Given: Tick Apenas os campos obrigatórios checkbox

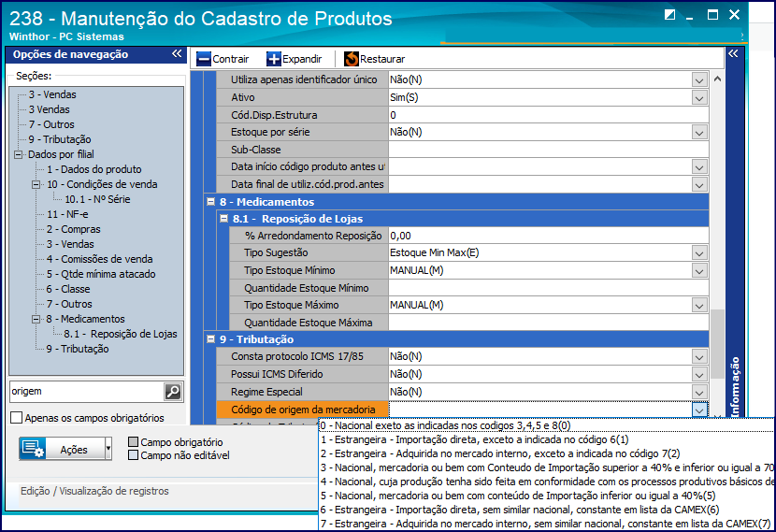Looking at the screenshot, I should coord(16,418).
